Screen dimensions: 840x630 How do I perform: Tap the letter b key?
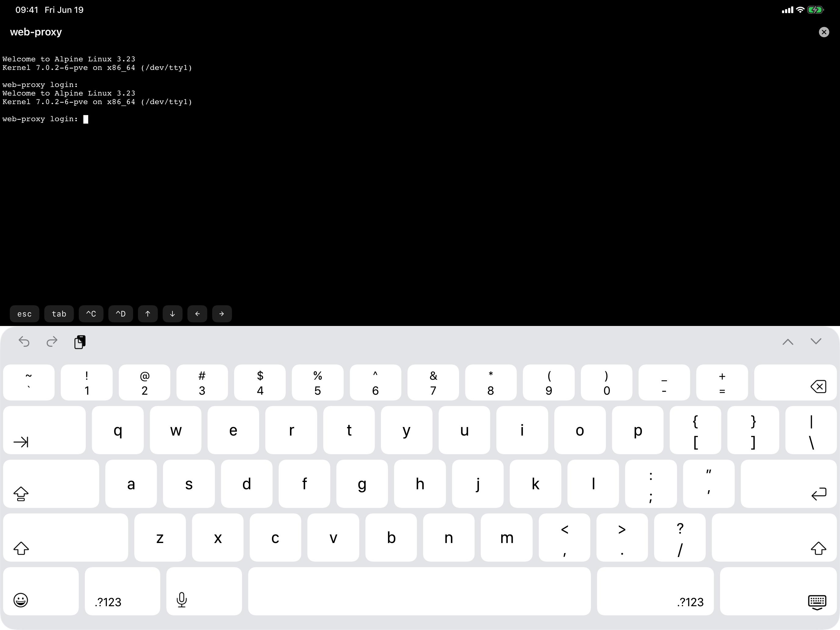click(x=391, y=537)
